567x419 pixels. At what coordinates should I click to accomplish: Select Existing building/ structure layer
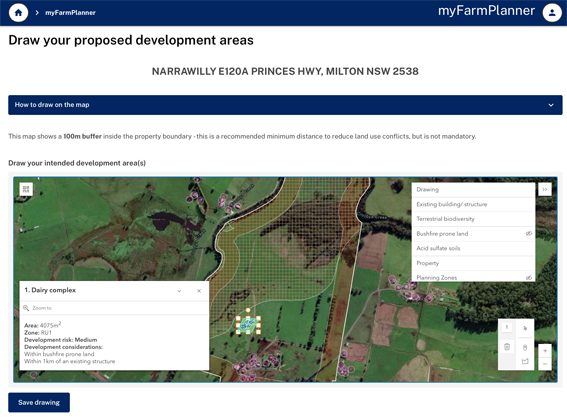pyautogui.click(x=473, y=204)
